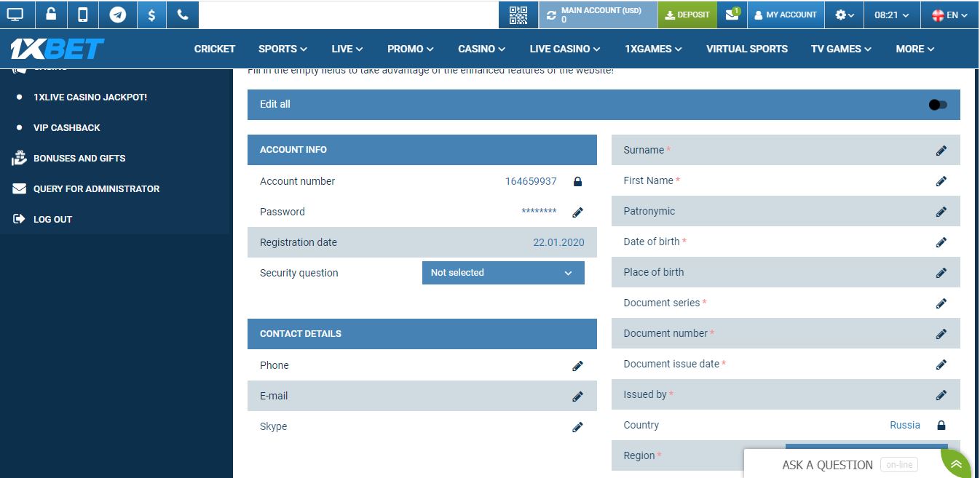Edit the Issued by pencil icon
Image resolution: width=980 pixels, height=478 pixels.
coord(941,395)
